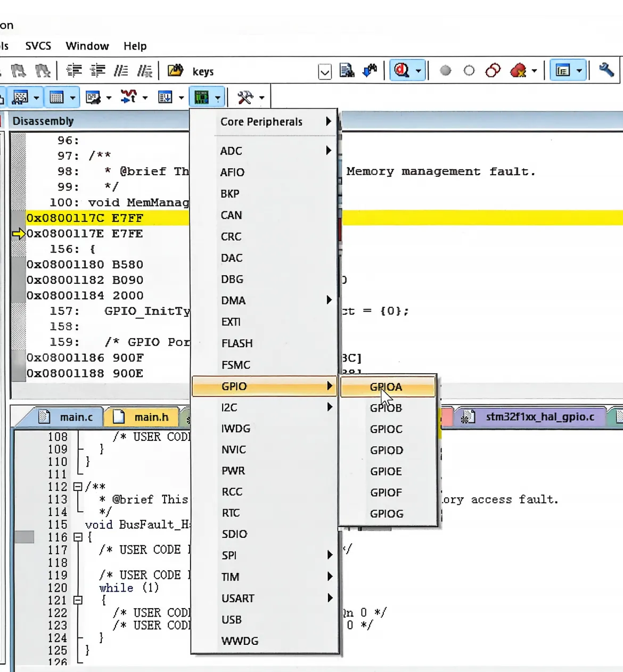623x672 pixels.
Task: Click the Start/Stop Debug Session icon
Action: pyautogui.click(x=402, y=70)
